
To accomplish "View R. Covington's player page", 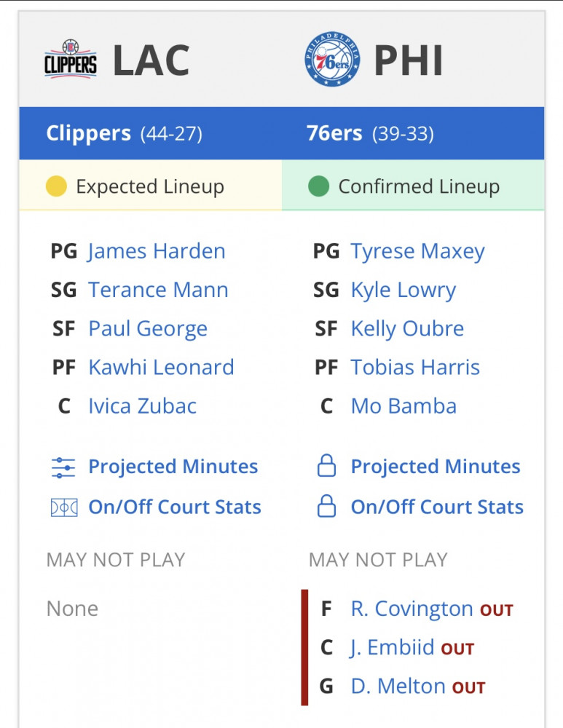I will pos(412,609).
